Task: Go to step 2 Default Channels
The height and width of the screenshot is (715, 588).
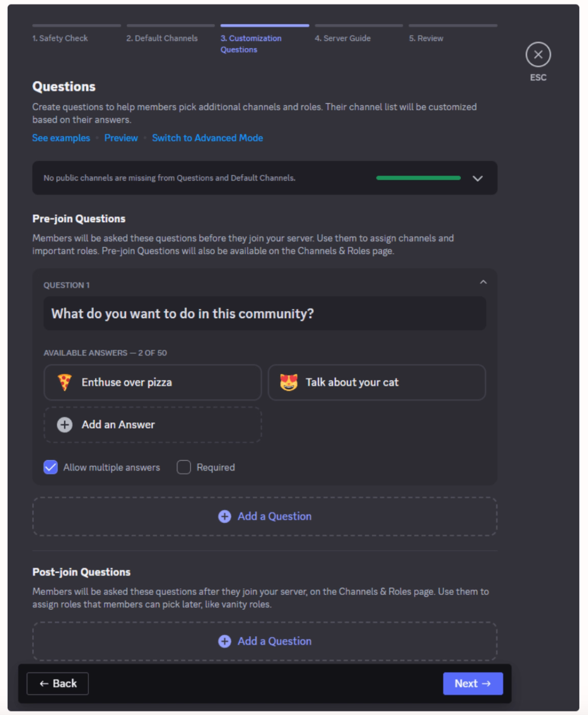Action: [170, 34]
